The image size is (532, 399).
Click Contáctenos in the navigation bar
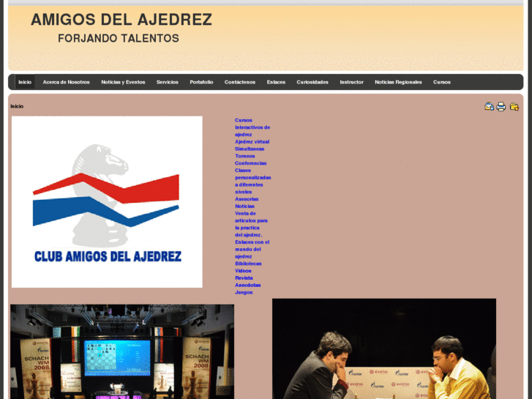(240, 82)
